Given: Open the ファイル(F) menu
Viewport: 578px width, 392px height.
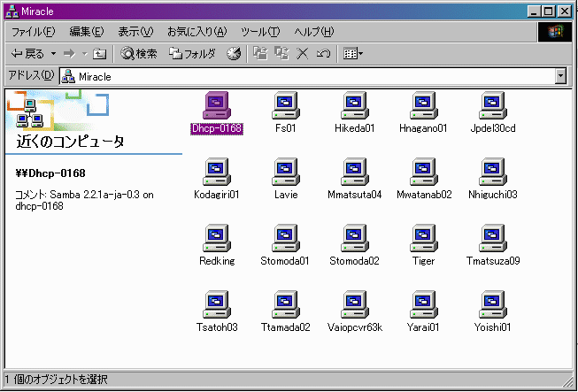Looking at the screenshot, I should click(x=33, y=32).
